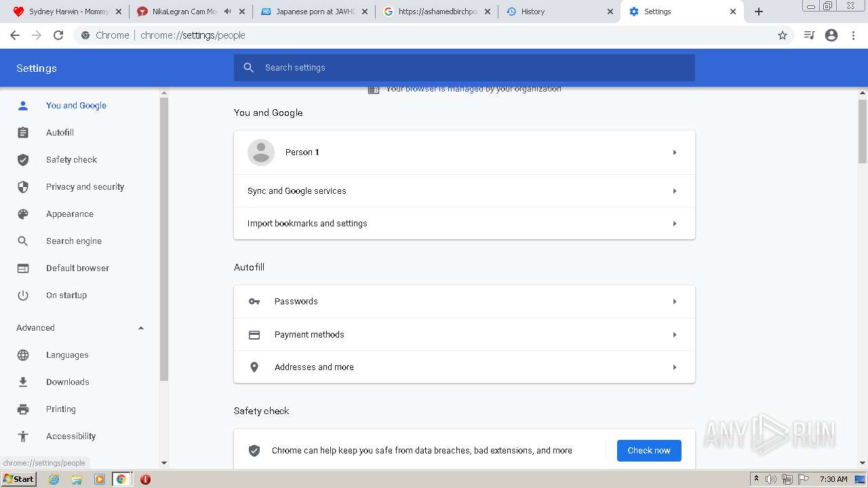Click the Passwords key icon
Image resolution: width=868 pixels, height=488 pixels.
coord(254,302)
